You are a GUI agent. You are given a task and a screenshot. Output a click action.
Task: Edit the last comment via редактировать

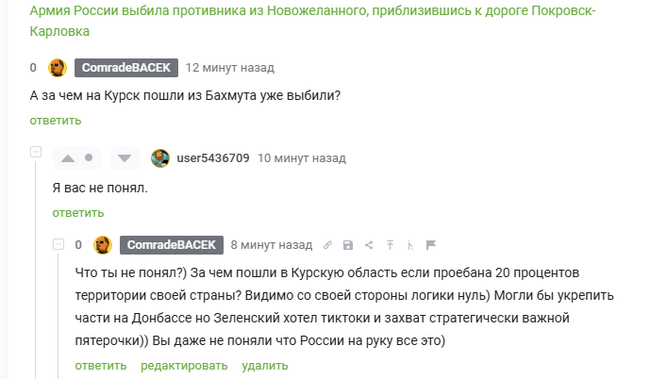pyautogui.click(x=184, y=366)
